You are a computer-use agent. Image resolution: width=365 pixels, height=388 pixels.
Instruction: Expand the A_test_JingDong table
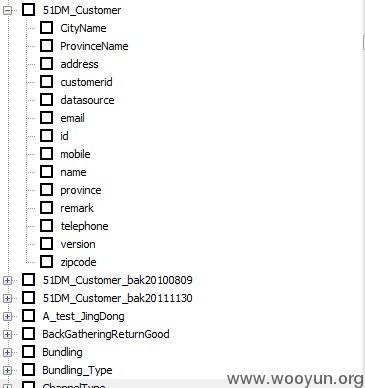point(7,316)
